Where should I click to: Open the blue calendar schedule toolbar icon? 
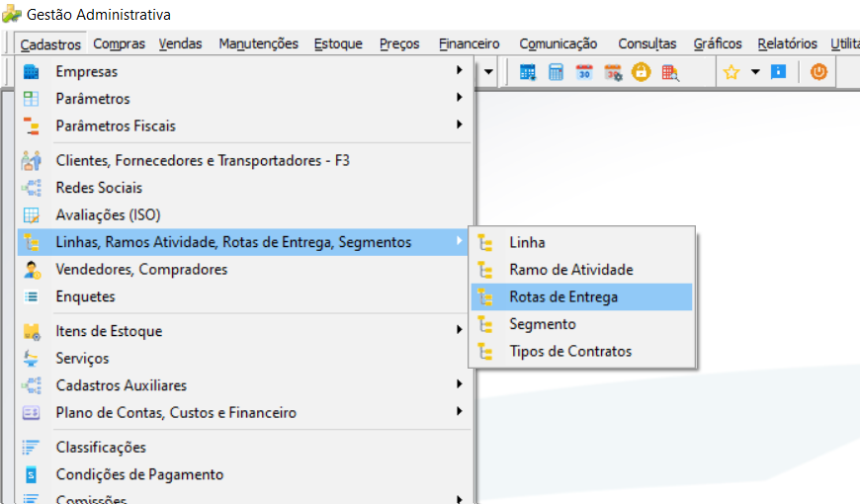pyautogui.click(x=528, y=72)
